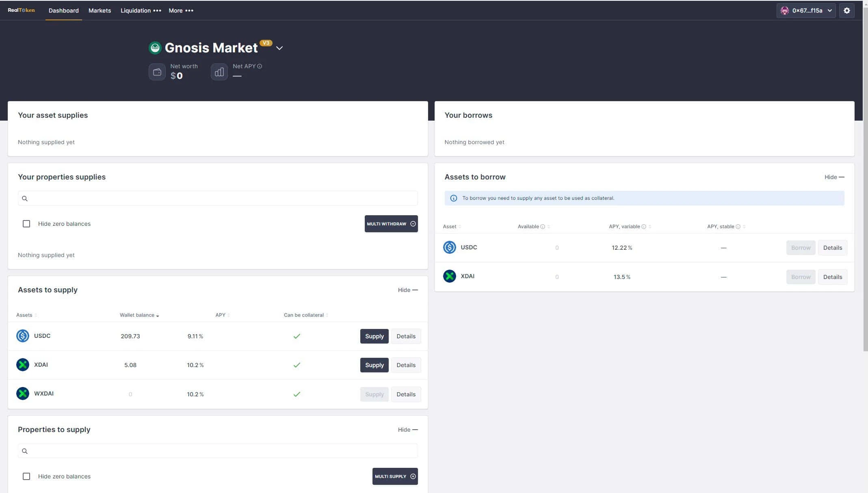Supply the XDAI asset
This screenshot has height=493, width=868.
click(374, 365)
